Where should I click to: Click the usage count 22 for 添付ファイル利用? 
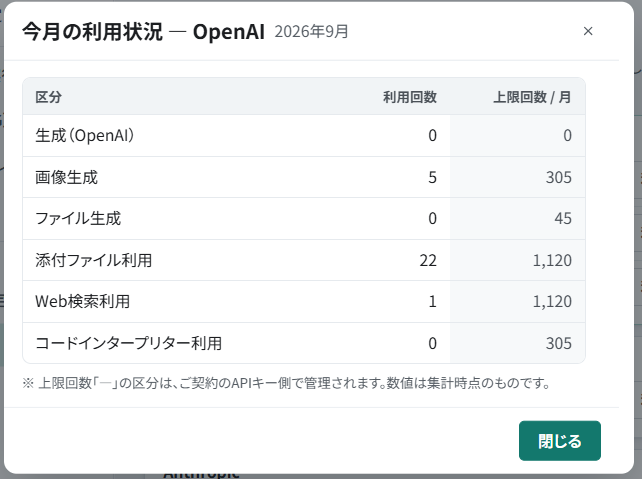coord(428,260)
